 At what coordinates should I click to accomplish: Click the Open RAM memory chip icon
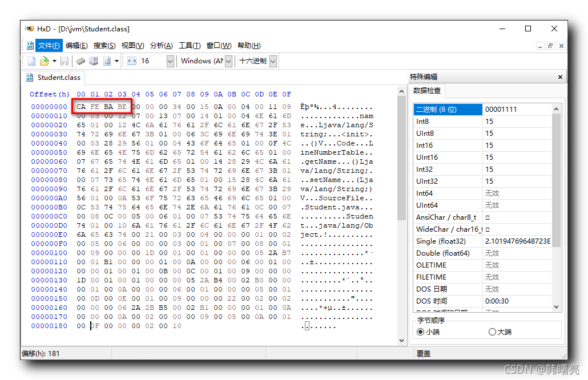(x=80, y=61)
